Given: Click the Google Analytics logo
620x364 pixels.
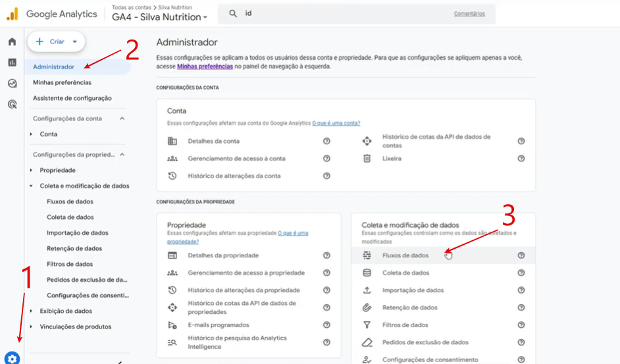Looking at the screenshot, I should tap(13, 14).
